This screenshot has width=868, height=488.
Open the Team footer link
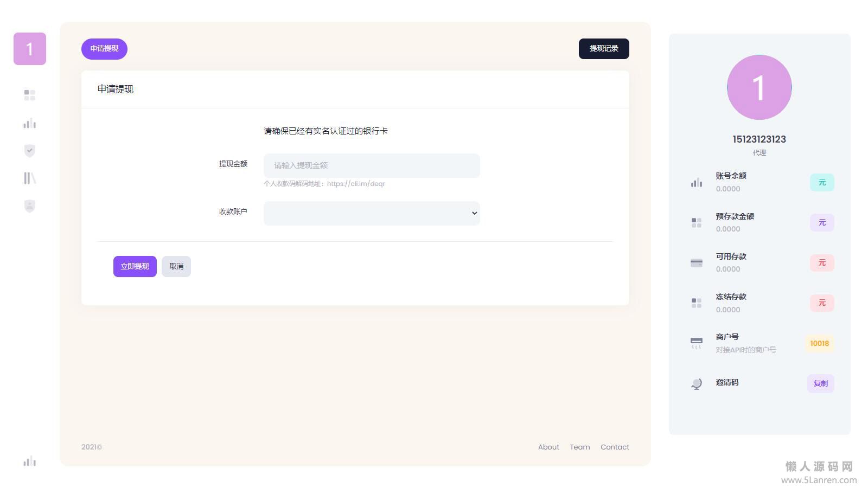(x=580, y=447)
